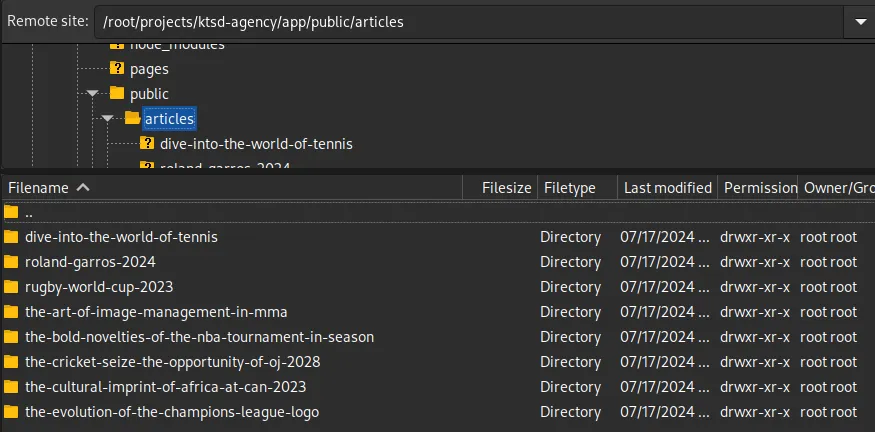Click the Filetype column header
875x432 pixels.
click(568, 188)
